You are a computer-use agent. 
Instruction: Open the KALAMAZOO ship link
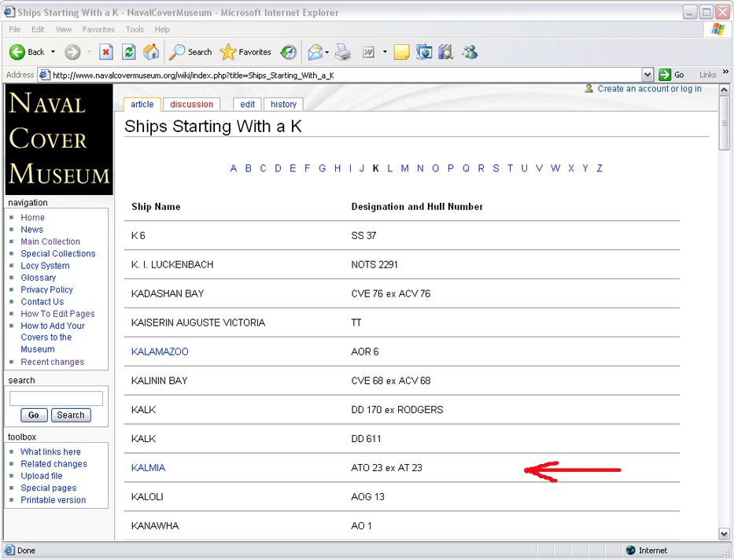(x=160, y=352)
